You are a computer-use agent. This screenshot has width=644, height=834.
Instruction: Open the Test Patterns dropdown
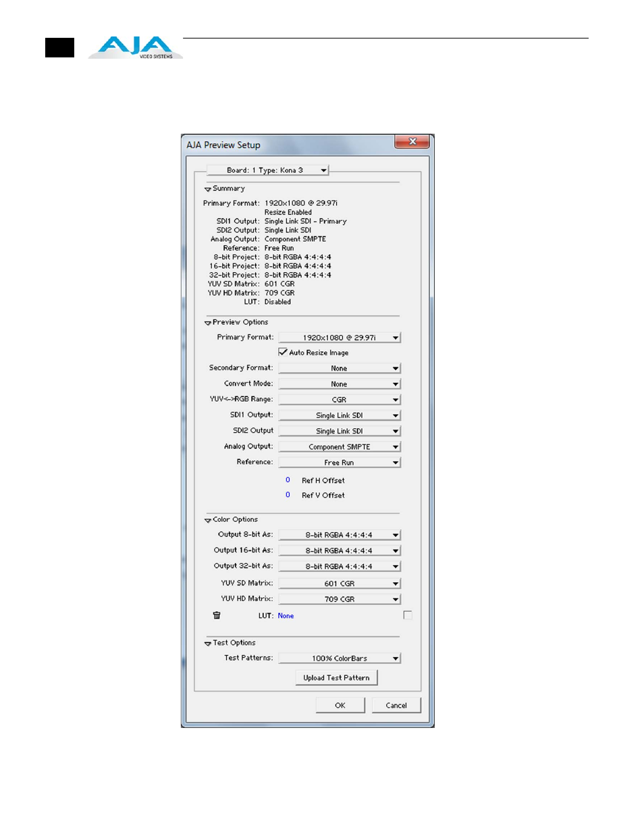point(340,658)
